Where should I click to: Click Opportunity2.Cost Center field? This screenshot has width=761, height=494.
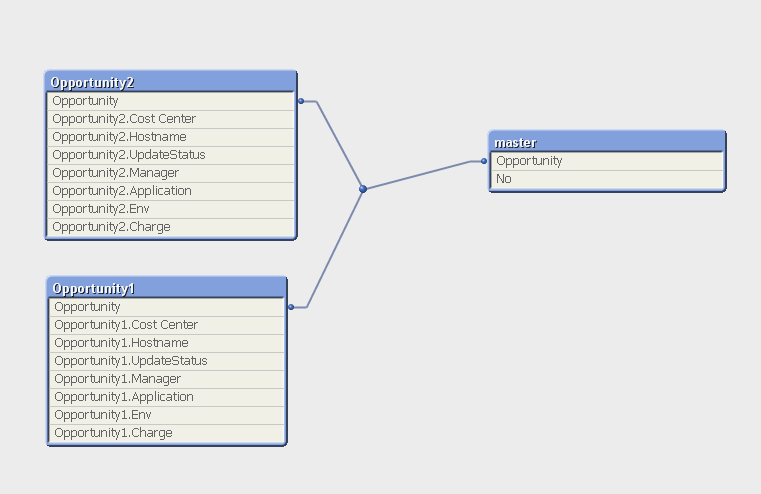coord(171,119)
